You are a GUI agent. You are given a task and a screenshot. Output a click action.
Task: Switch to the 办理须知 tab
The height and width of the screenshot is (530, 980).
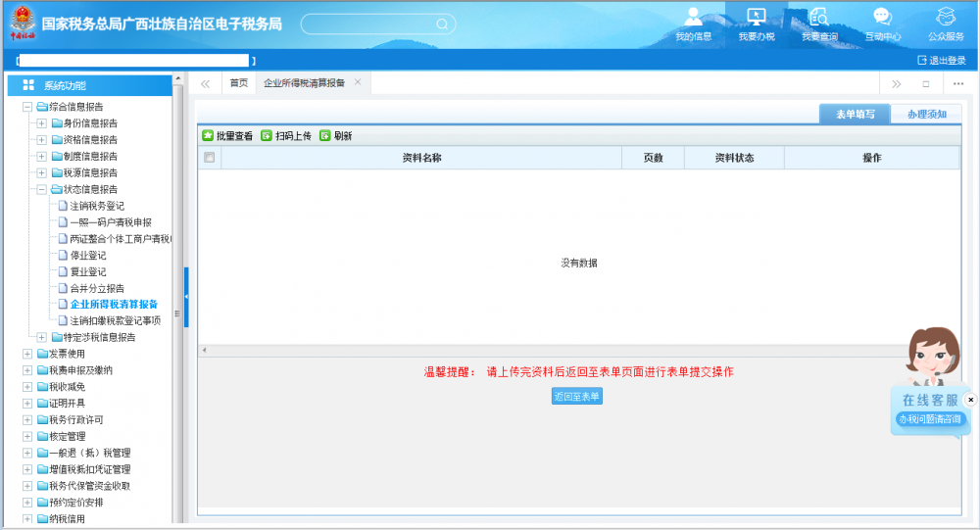[x=926, y=115]
